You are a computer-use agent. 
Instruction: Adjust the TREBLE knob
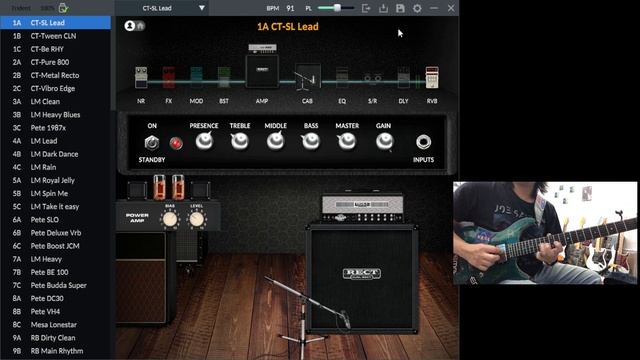coord(240,141)
